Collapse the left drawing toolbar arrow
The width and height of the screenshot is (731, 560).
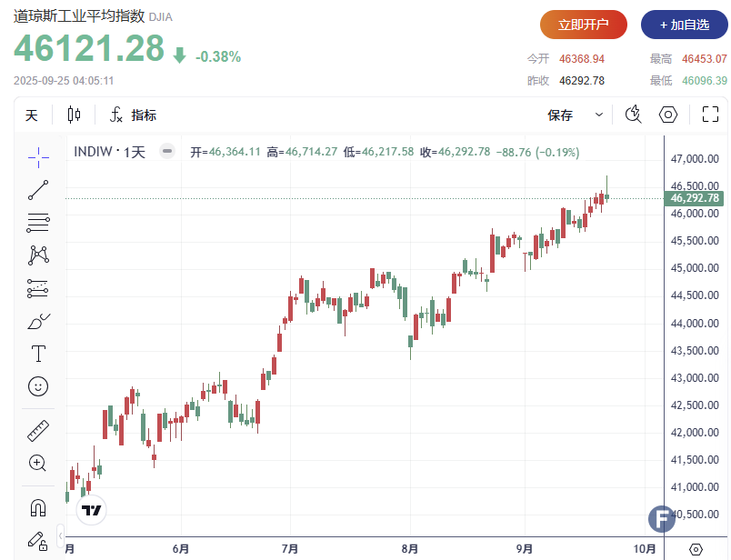(x=60, y=536)
